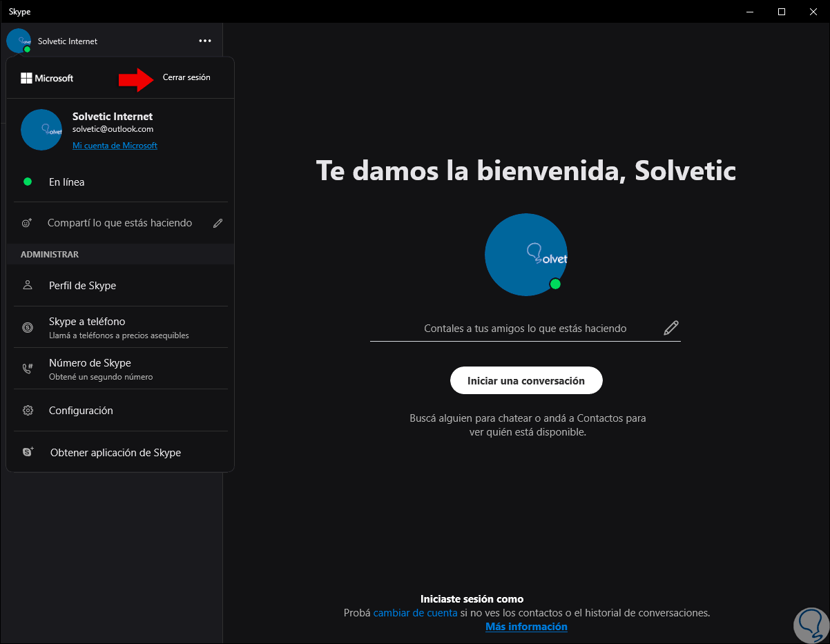The height and width of the screenshot is (644, 830).
Task: Click the account avatar beside solvetic@outlook.com
Action: click(x=41, y=130)
